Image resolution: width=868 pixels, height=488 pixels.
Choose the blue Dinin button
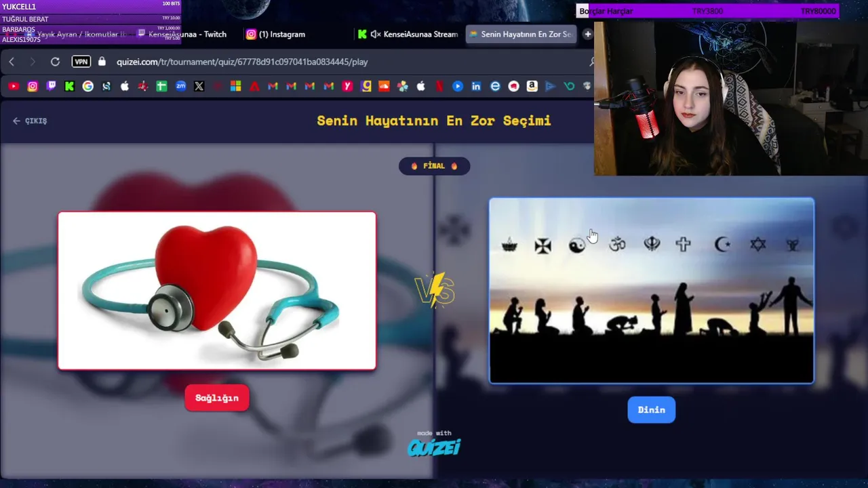(x=652, y=409)
